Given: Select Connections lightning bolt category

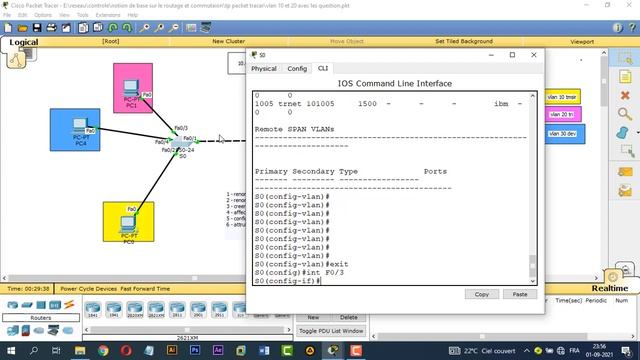Looking at the screenshot, I should coord(69,304).
